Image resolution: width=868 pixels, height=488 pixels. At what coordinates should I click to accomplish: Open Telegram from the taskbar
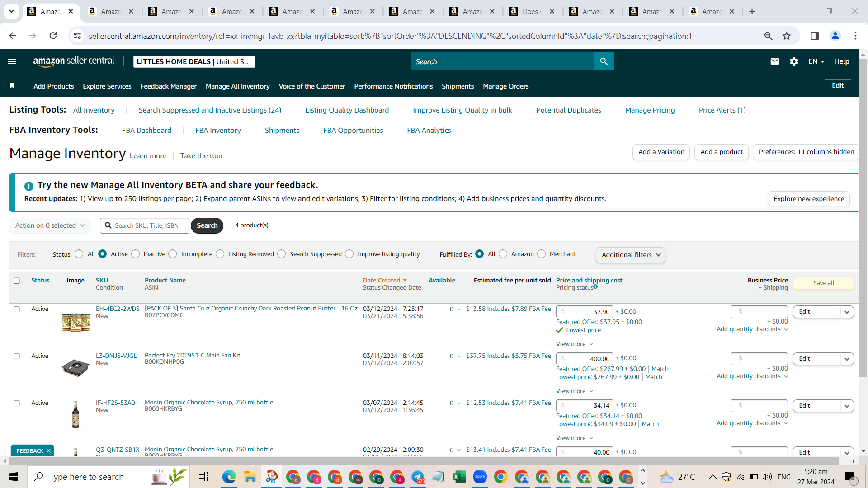(x=417, y=477)
